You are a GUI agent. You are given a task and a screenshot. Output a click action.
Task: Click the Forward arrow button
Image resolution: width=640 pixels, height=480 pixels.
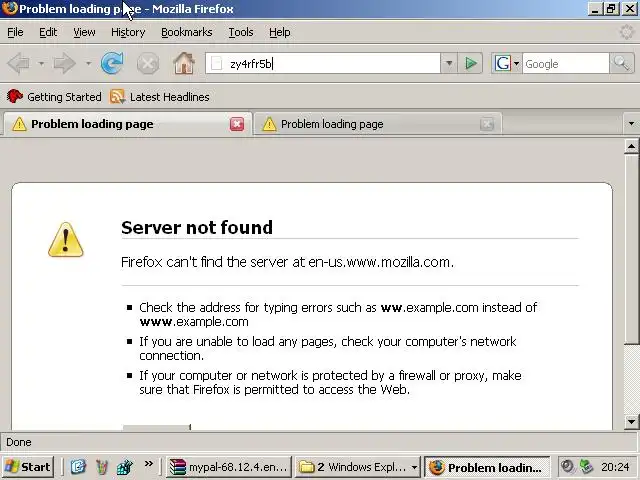[x=65, y=64]
